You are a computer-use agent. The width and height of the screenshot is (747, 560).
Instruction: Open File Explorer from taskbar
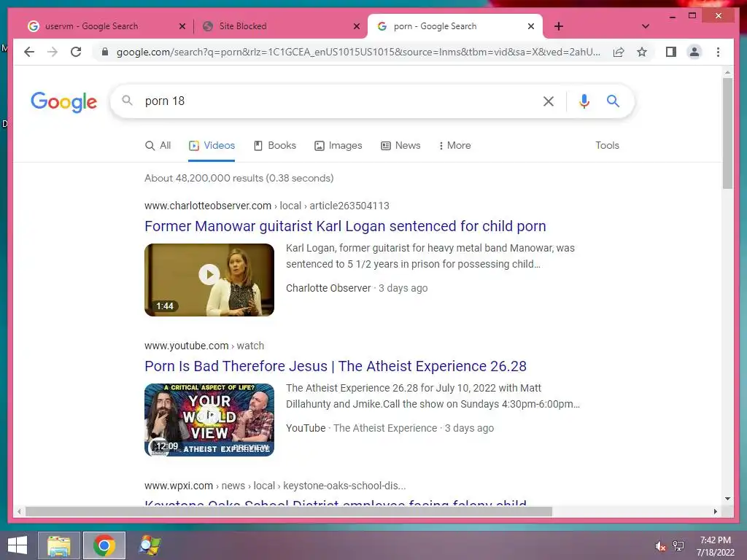pyautogui.click(x=59, y=545)
